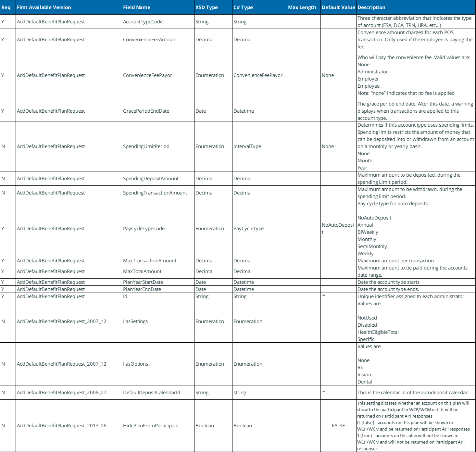
Task: Select the HidePlanFromParticipant field cell
Action: click(158, 426)
